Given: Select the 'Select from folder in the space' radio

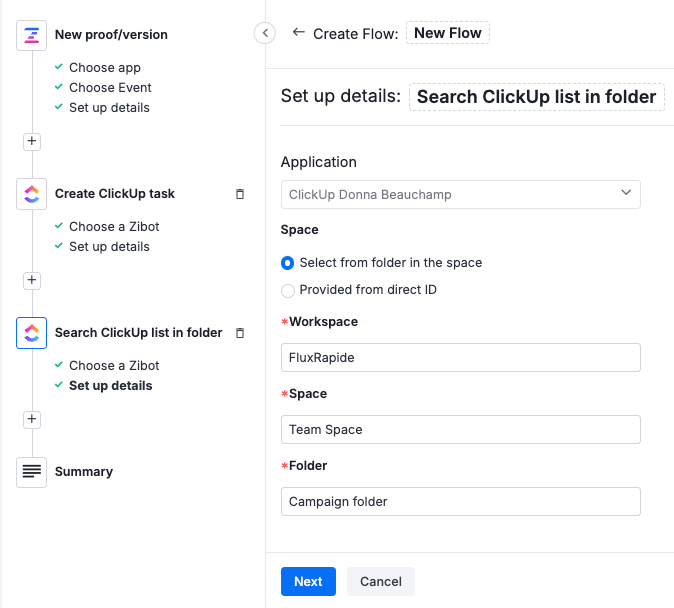Looking at the screenshot, I should point(288,263).
